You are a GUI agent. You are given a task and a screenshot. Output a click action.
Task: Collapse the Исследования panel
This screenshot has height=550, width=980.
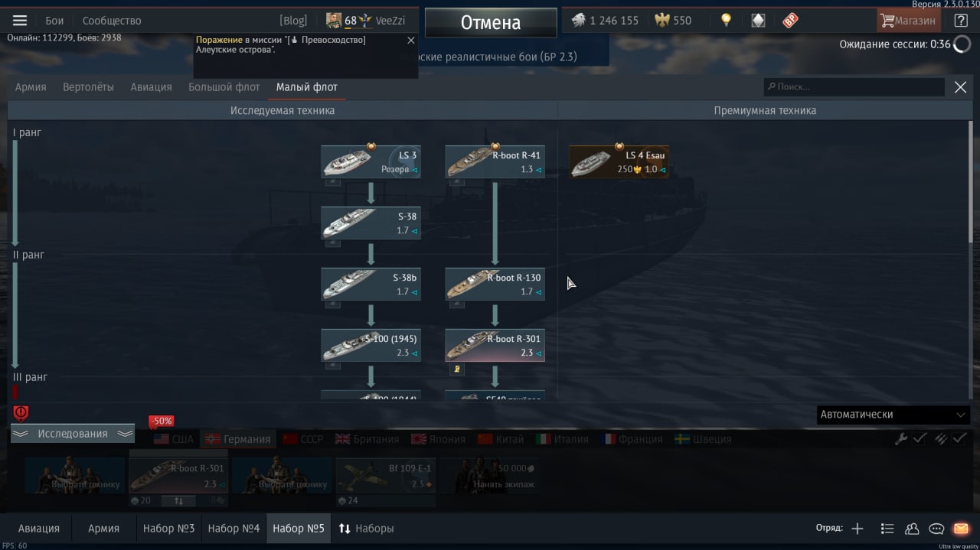73,434
